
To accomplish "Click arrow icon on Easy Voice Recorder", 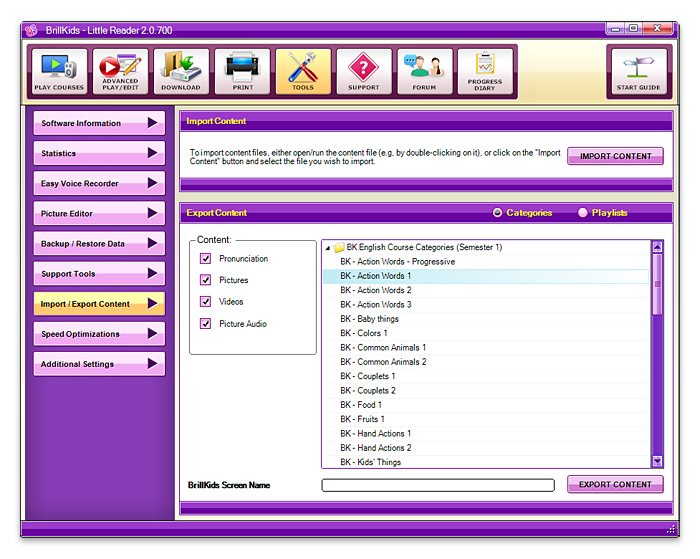I will [x=152, y=183].
